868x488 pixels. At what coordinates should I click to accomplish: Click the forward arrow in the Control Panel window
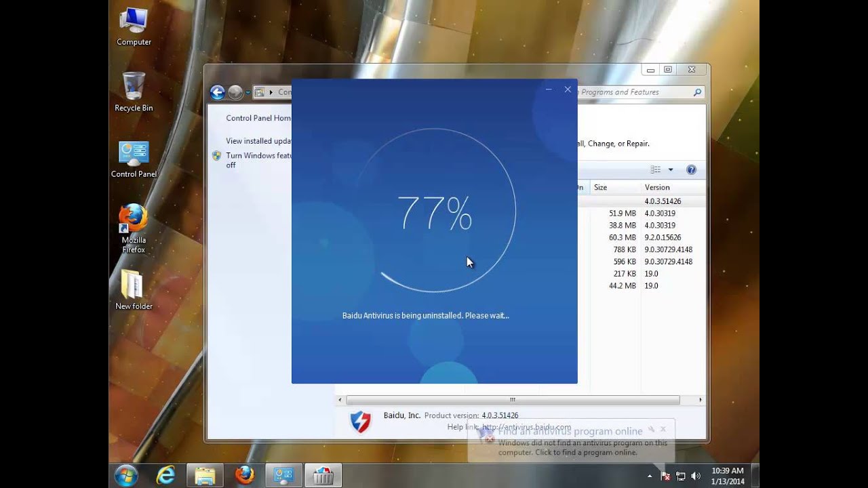coord(235,92)
